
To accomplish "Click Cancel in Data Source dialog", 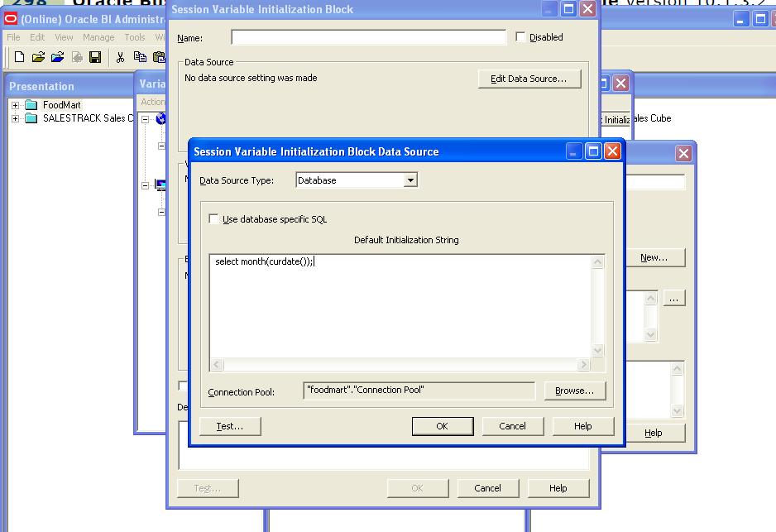I will (513, 426).
